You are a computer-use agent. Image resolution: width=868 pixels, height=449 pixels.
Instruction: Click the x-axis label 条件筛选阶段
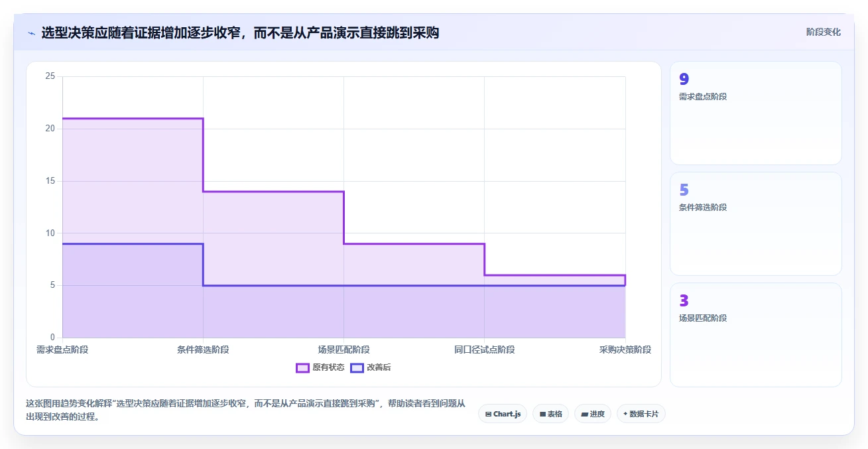pyautogui.click(x=203, y=350)
